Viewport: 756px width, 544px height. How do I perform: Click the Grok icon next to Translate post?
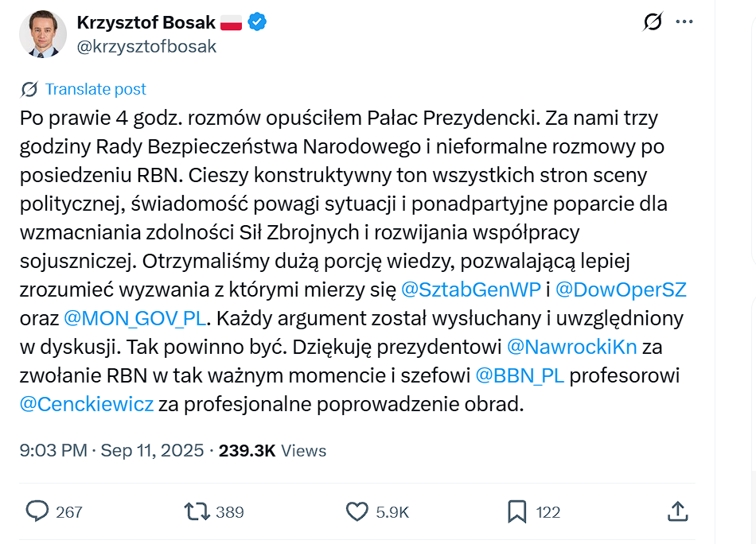tap(27, 89)
